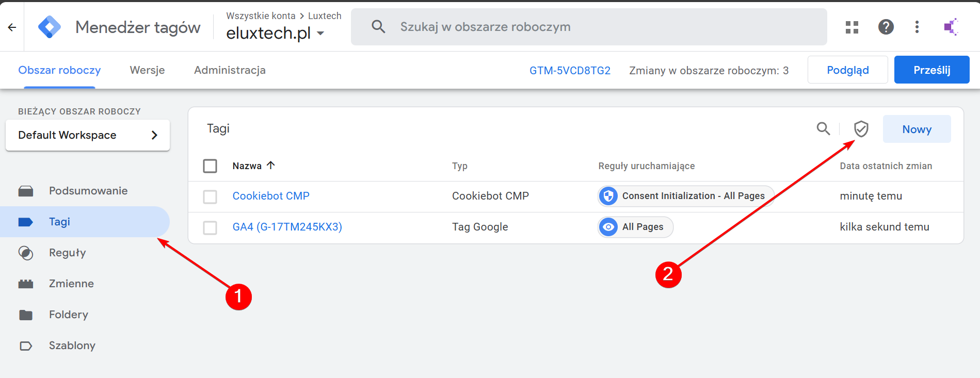Screen dimensions: 980x378
Task: Click the back arrow icon
Action: pyautogui.click(x=12, y=27)
